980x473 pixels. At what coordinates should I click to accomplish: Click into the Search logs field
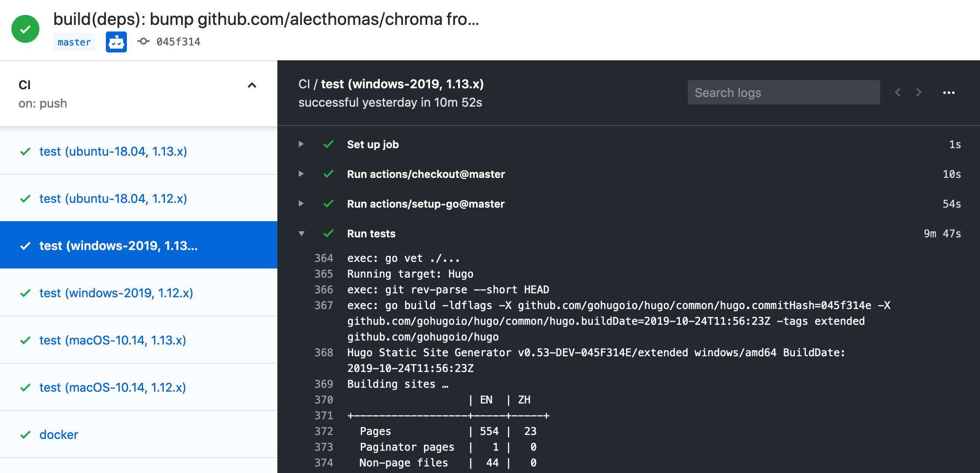(783, 93)
